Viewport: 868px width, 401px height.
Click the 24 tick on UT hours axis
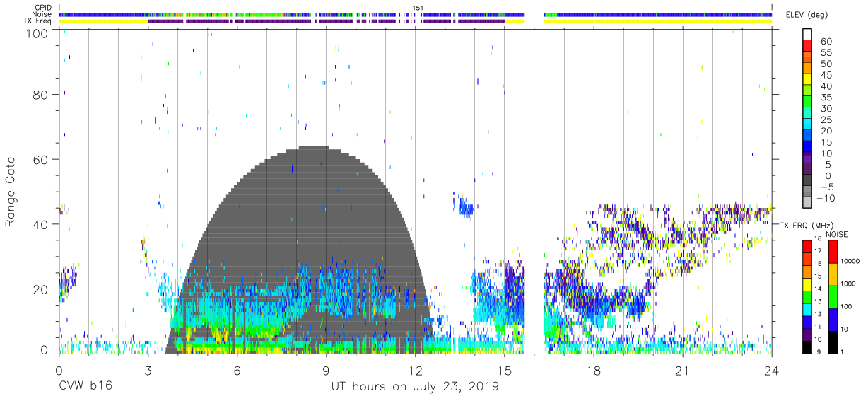point(772,371)
